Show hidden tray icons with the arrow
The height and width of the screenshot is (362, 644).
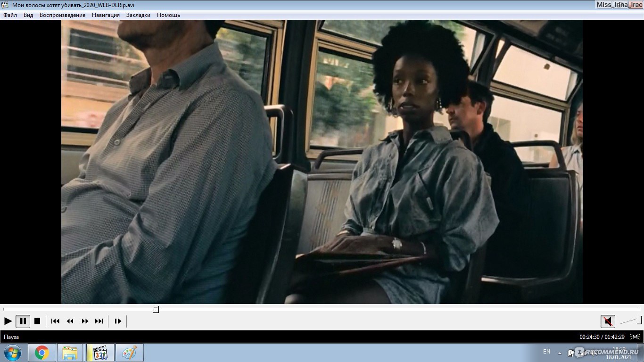[x=560, y=353]
